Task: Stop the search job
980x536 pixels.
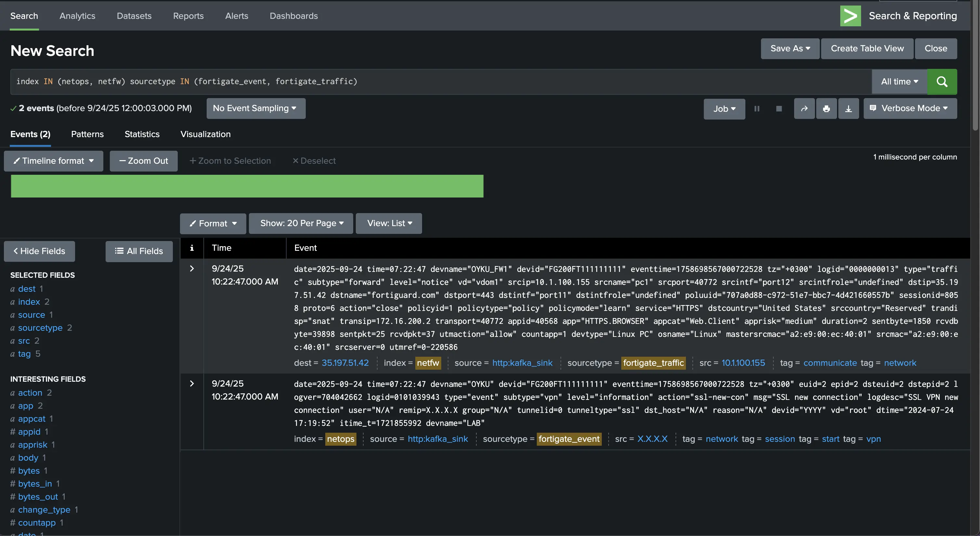Action: point(779,109)
